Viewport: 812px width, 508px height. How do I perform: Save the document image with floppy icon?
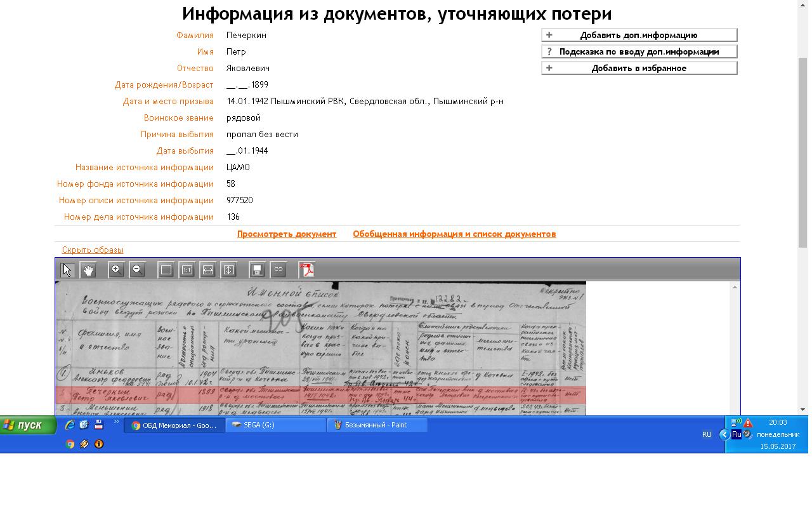(x=257, y=270)
